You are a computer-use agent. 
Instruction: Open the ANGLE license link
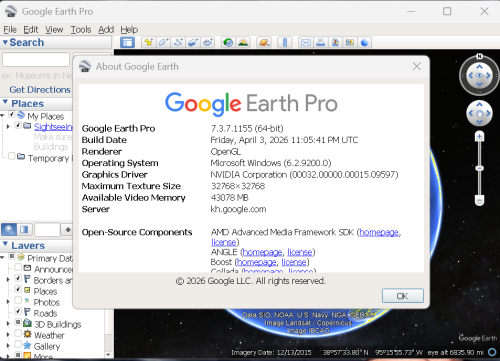300,252
